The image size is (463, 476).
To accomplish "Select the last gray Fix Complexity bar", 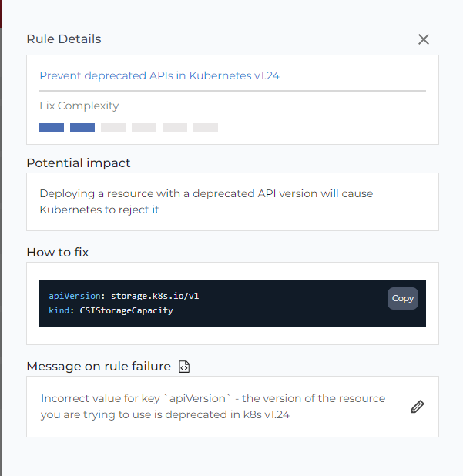I will (x=206, y=128).
